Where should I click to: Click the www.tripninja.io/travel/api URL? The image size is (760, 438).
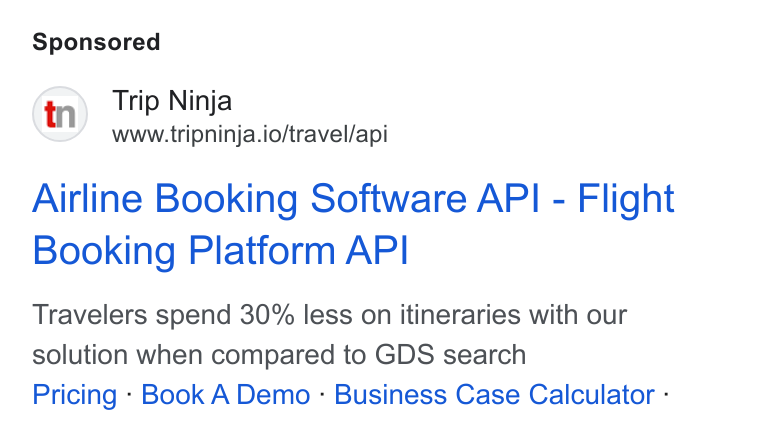click(x=250, y=134)
